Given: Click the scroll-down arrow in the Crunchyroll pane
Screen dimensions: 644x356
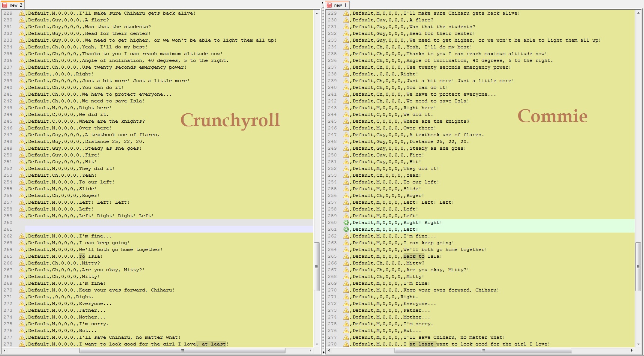Looking at the screenshot, I should (x=317, y=344).
